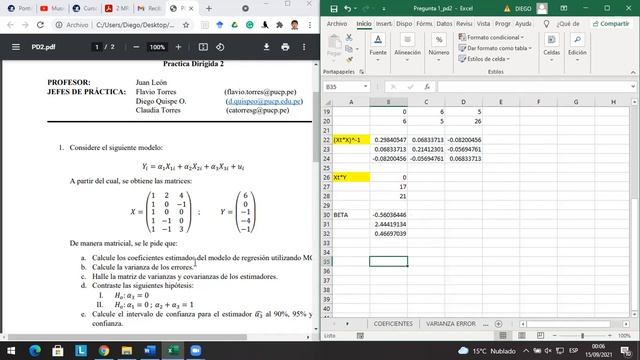Open the Portapapeles dialog launcher
This screenshot has width=640, height=360.
click(x=362, y=72)
